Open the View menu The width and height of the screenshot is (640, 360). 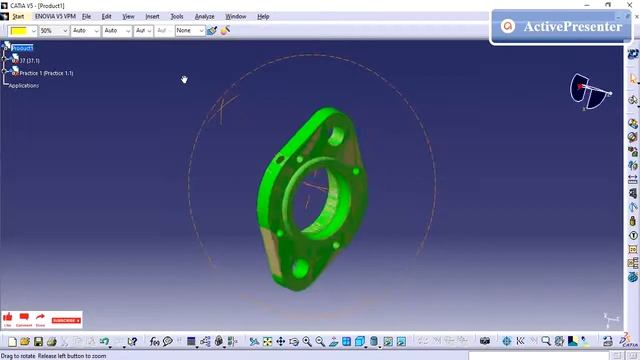point(128,17)
